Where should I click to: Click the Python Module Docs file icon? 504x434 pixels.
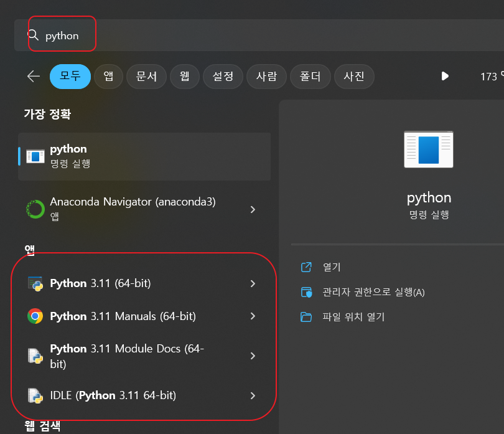click(35, 356)
